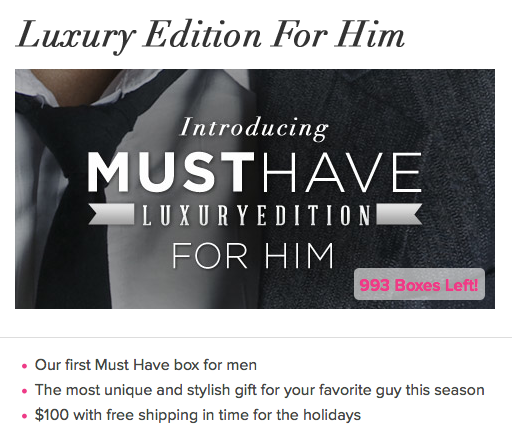
Task: Click pink bullet dot beside second list item
Action: tap(24, 391)
